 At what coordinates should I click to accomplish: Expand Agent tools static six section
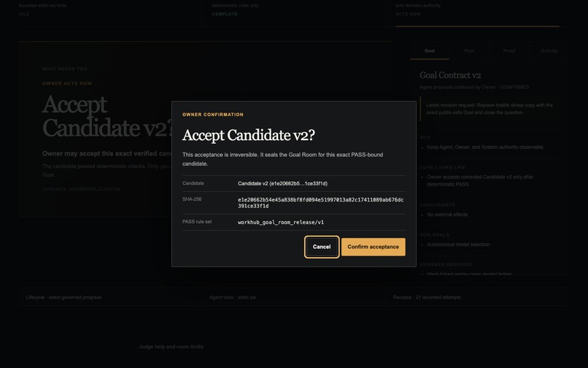tap(293, 297)
